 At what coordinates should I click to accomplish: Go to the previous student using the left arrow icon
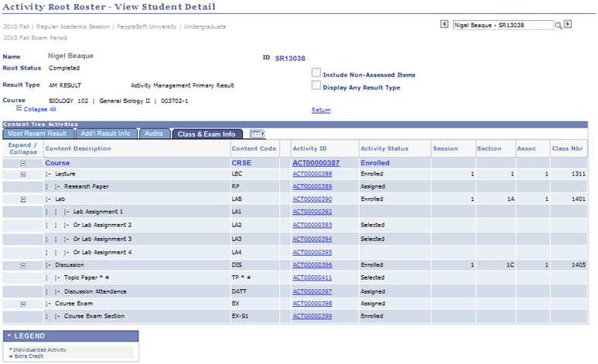[444, 24]
